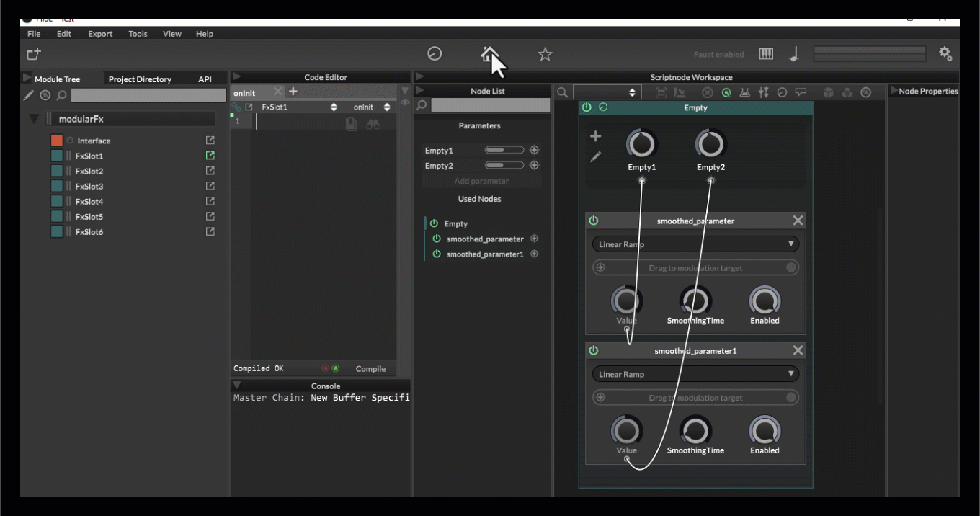
Task: Toggle the Interface bypass circle in Module Tree
Action: (x=71, y=141)
